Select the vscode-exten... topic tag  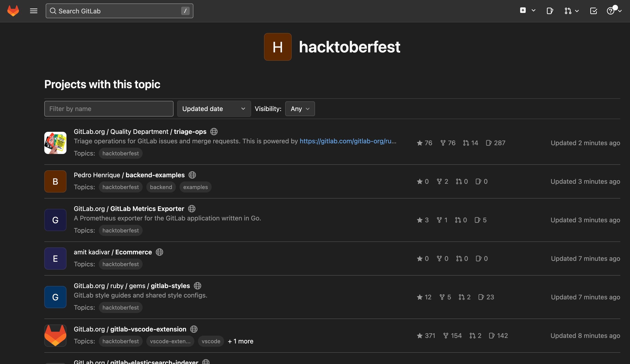click(x=170, y=341)
